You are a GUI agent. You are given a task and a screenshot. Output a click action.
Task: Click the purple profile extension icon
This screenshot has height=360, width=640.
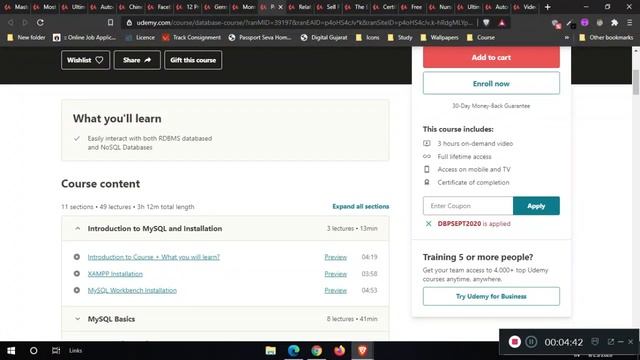[584, 22]
